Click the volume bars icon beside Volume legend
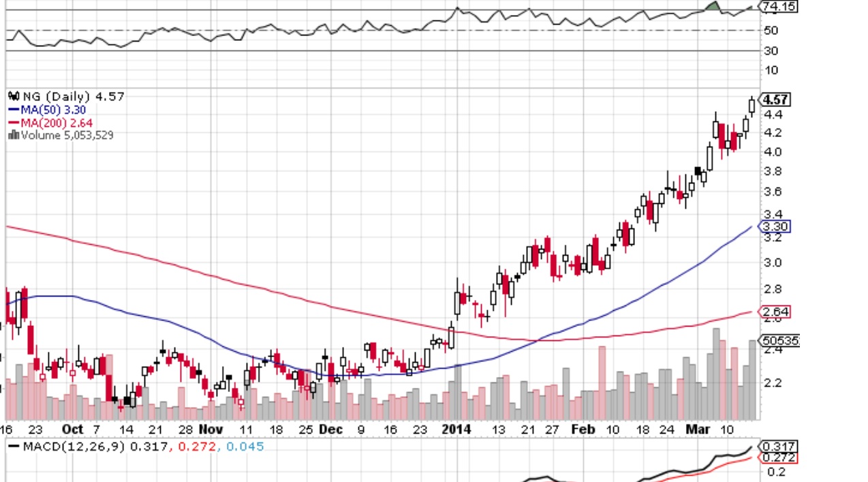Viewport: 868px width, 482px height. [x=14, y=135]
